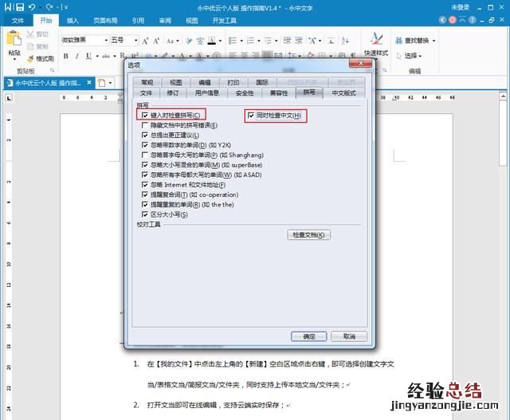Click the Underline U icon
This screenshot has height=420, width=510.
pos(88,56)
